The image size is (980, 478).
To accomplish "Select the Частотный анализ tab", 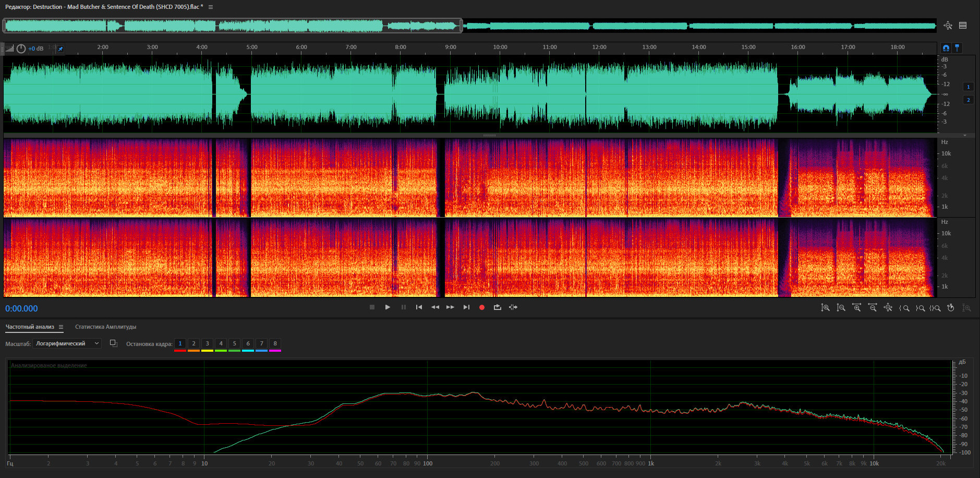I will tap(30, 327).
